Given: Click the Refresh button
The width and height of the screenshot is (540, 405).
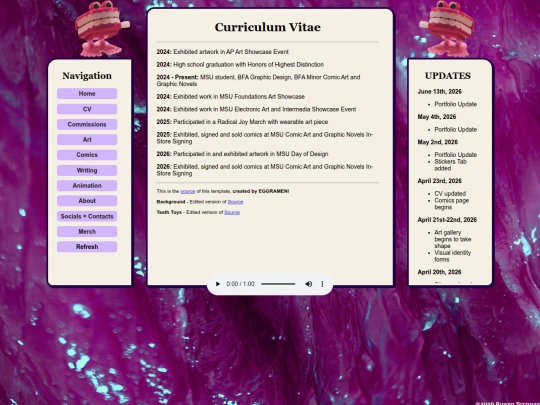Looking at the screenshot, I should coord(87,247).
